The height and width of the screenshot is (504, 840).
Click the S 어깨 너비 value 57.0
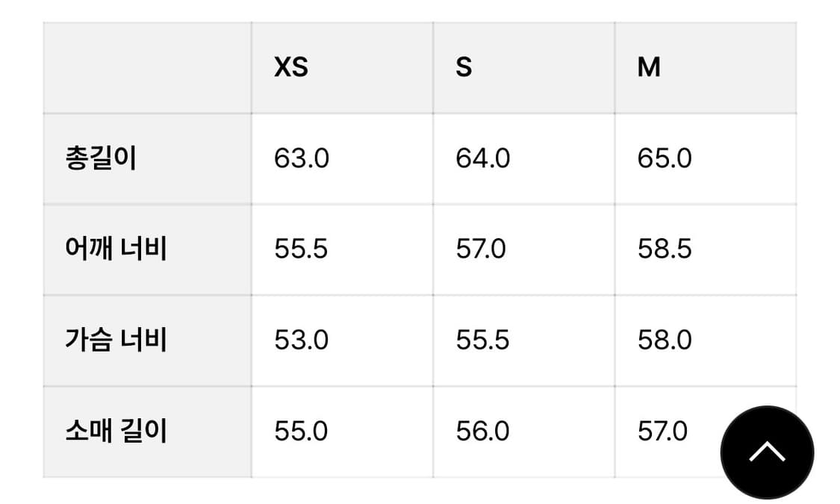(x=481, y=249)
